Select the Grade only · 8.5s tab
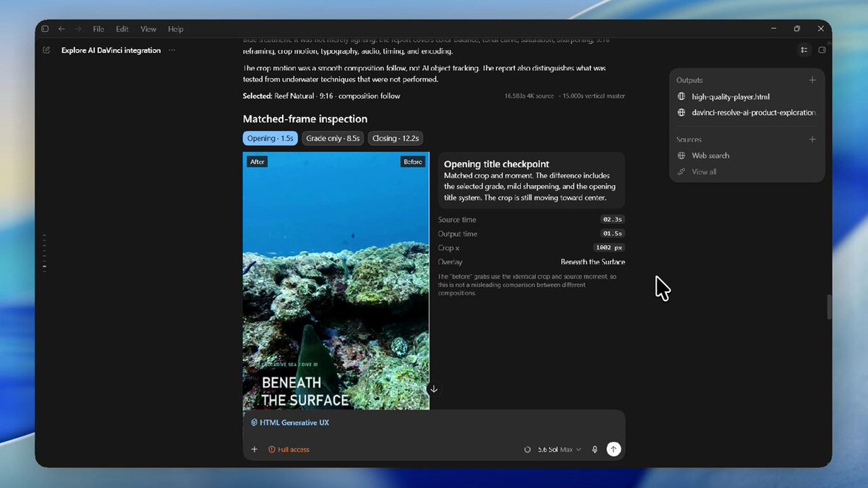This screenshot has width=868, height=488. [333, 138]
